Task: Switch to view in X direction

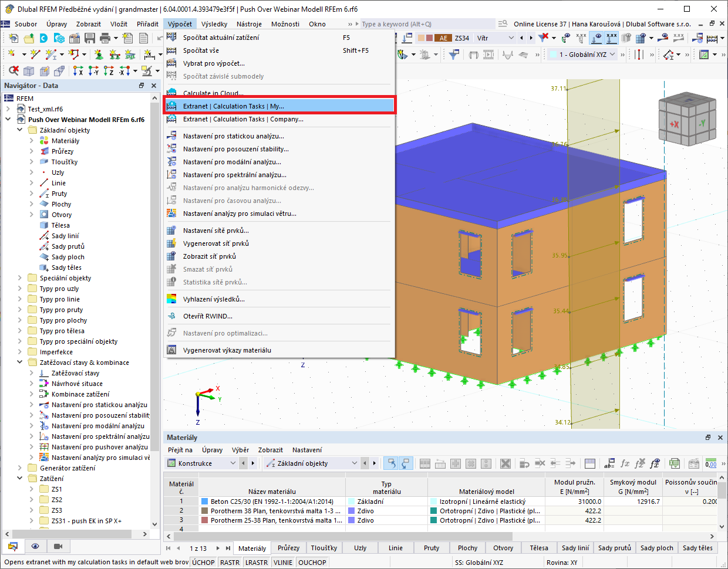Action: [x=78, y=71]
